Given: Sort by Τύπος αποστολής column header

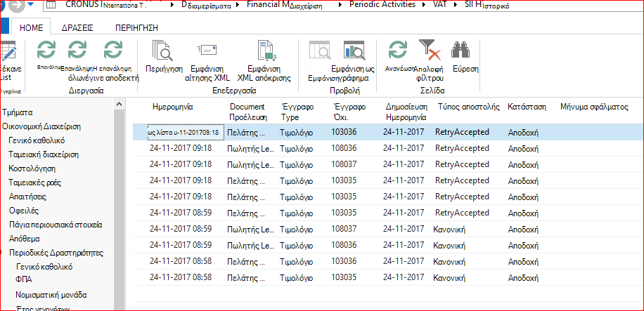Looking at the screenshot, I should 469,107.
